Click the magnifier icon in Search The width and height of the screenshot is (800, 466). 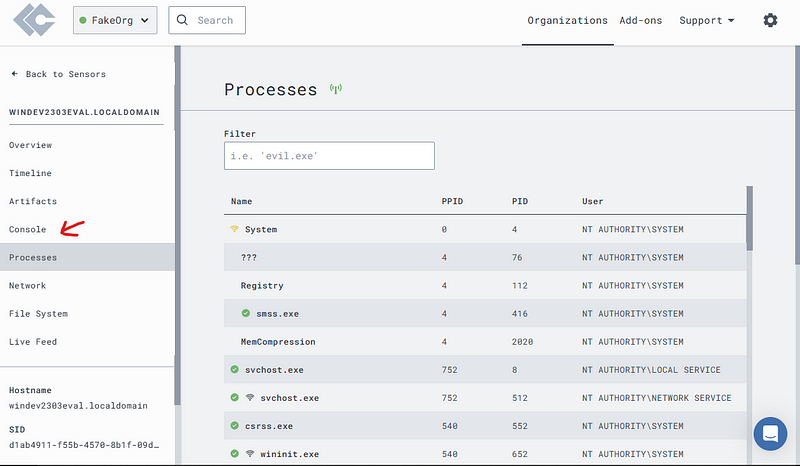(x=182, y=20)
